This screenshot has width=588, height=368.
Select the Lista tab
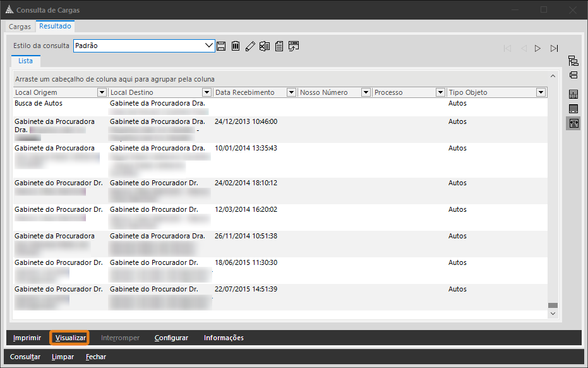[x=26, y=61]
